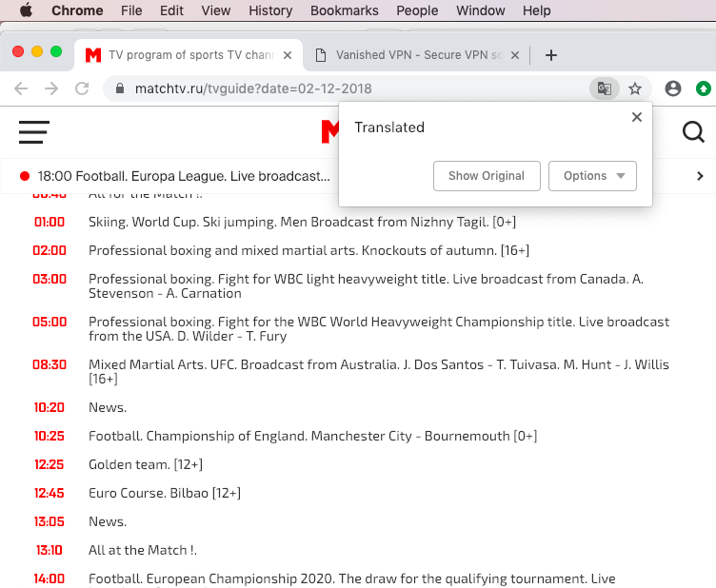Click the 05:00 time label
The height and width of the screenshot is (588, 716).
pyautogui.click(x=50, y=322)
